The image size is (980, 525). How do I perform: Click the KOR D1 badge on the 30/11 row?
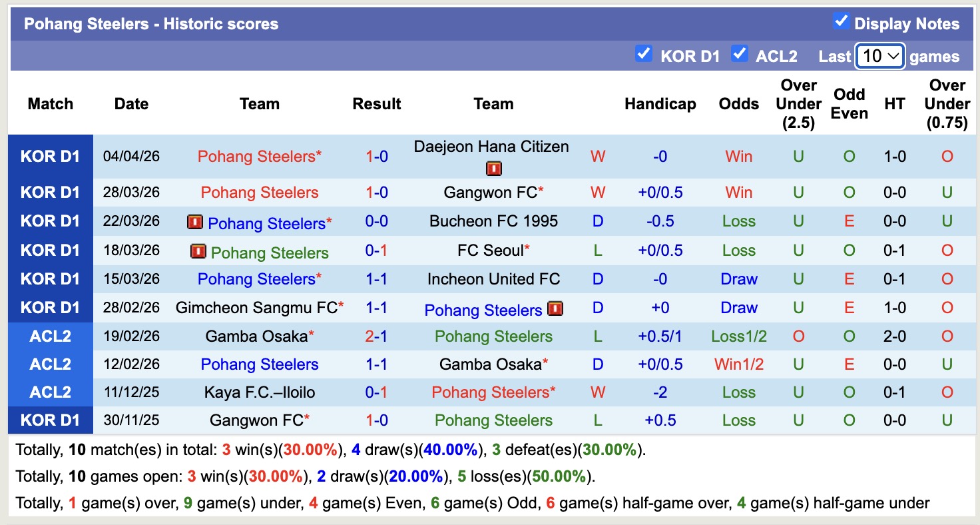50,420
